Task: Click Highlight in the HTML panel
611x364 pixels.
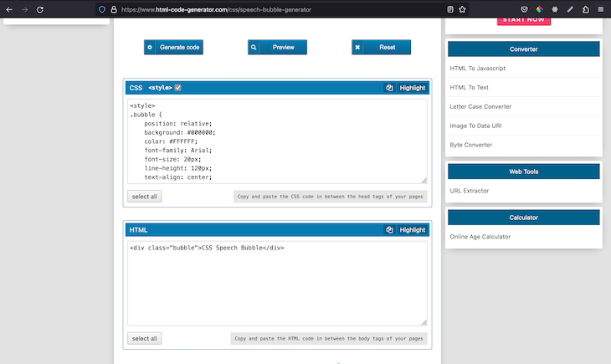Action: click(x=412, y=229)
